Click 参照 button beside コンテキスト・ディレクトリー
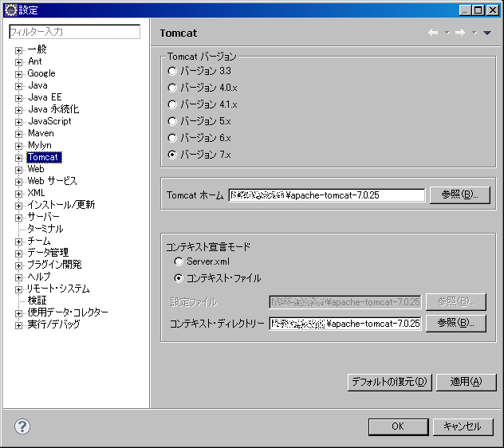Image resolution: width=504 pixels, height=448 pixels. (x=456, y=323)
